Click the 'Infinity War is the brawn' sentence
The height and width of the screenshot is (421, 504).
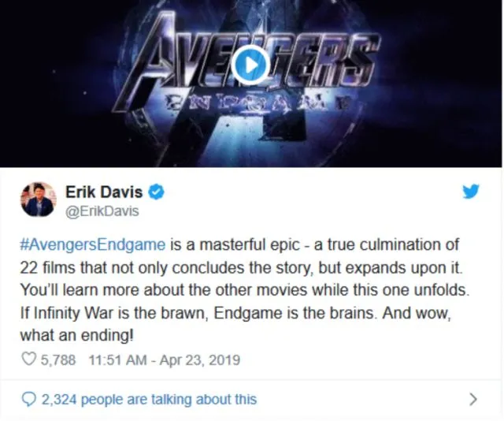click(x=119, y=312)
